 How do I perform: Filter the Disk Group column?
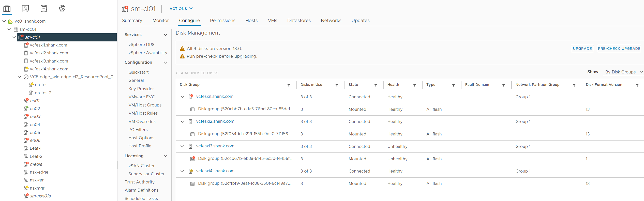click(289, 85)
